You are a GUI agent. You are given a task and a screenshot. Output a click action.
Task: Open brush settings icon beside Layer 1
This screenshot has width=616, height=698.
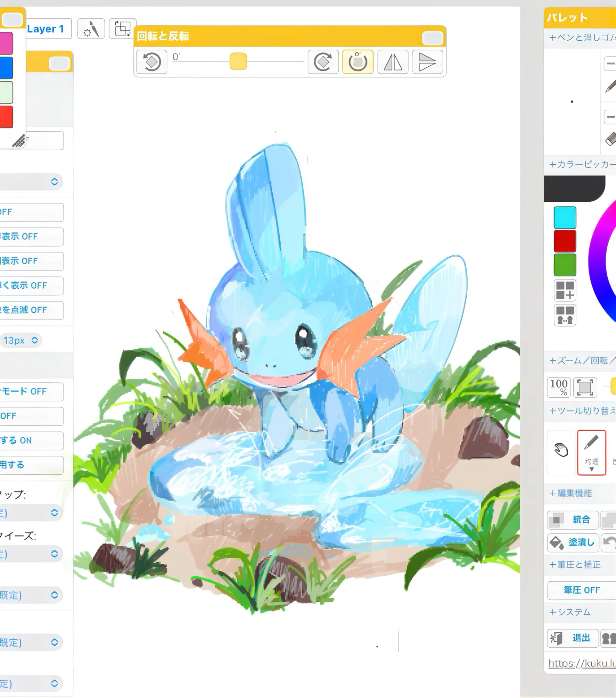(x=91, y=29)
